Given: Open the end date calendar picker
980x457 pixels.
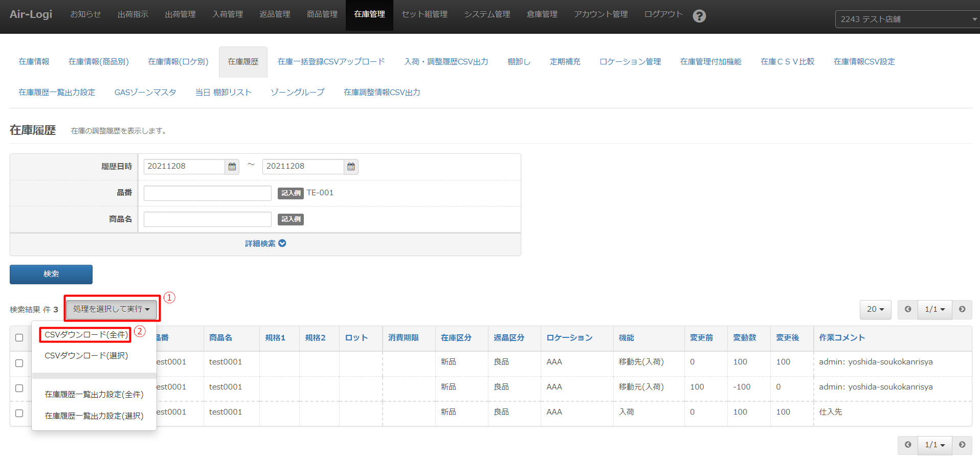Looking at the screenshot, I should coord(351,167).
